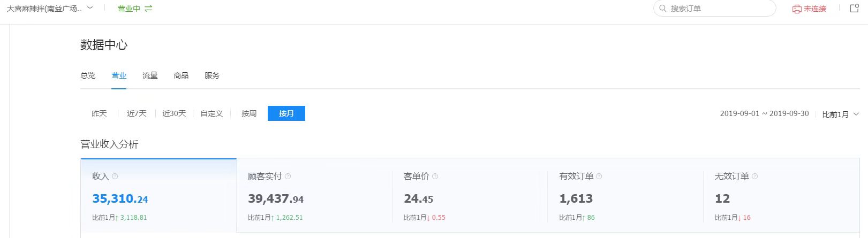
Task: Select the 昨天 time filter
Action: tap(99, 113)
